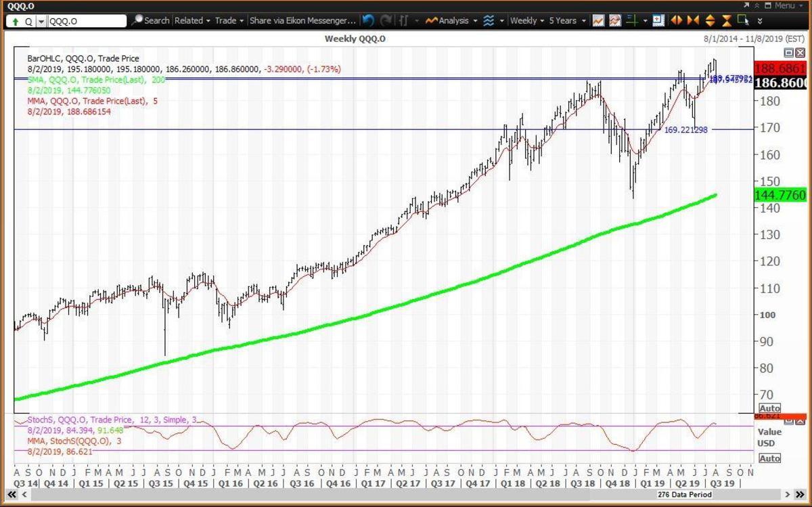Click the Value USD axis label
812x507 pixels.
tap(769, 437)
